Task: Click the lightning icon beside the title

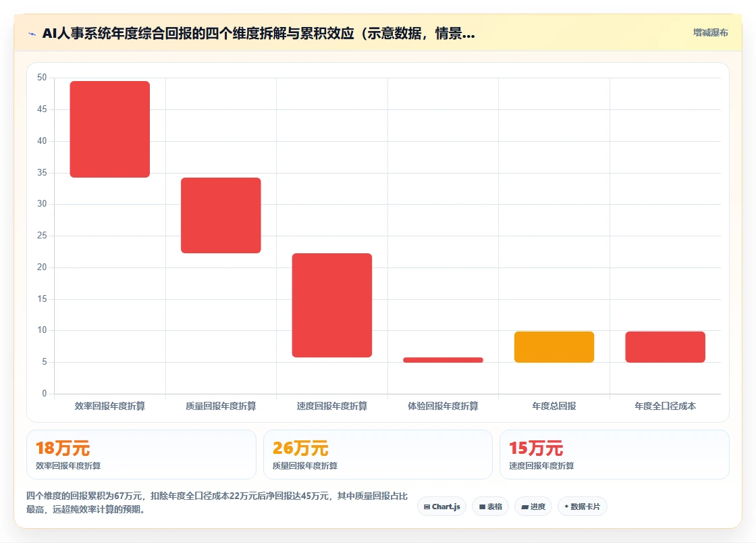Action: [32, 34]
